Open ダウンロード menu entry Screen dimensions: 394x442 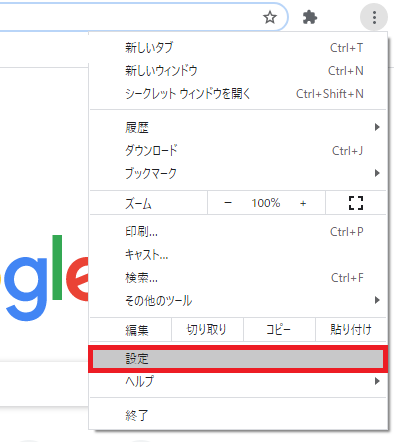click(238, 151)
